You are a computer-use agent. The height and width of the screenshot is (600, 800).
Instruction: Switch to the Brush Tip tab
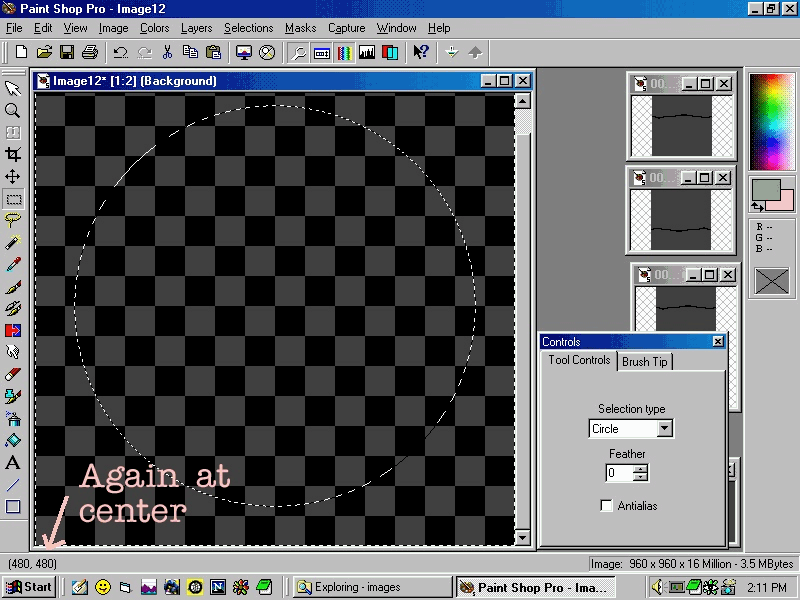(645, 361)
